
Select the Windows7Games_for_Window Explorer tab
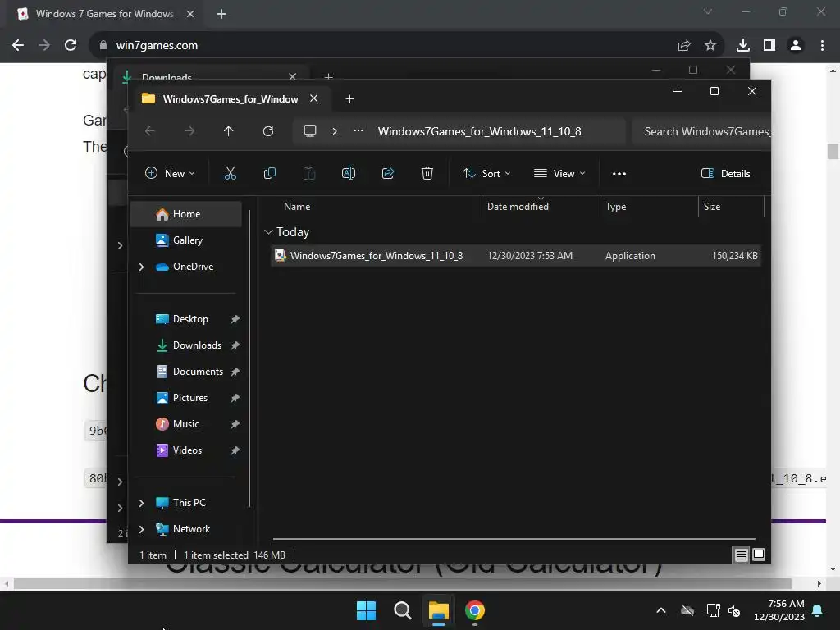point(230,99)
